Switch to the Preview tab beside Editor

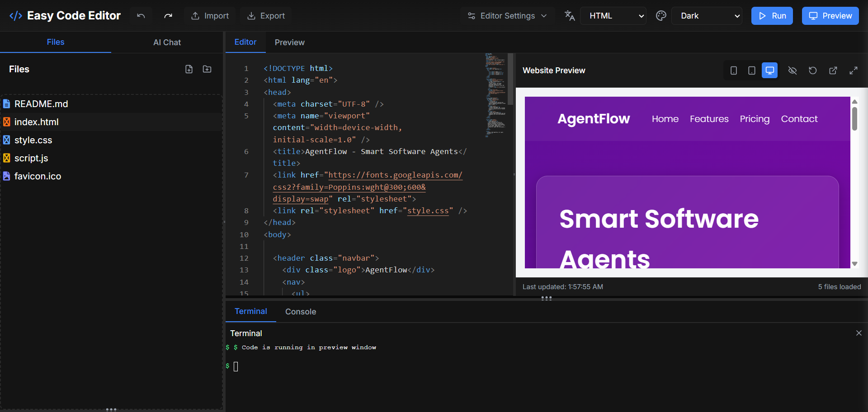pos(290,42)
